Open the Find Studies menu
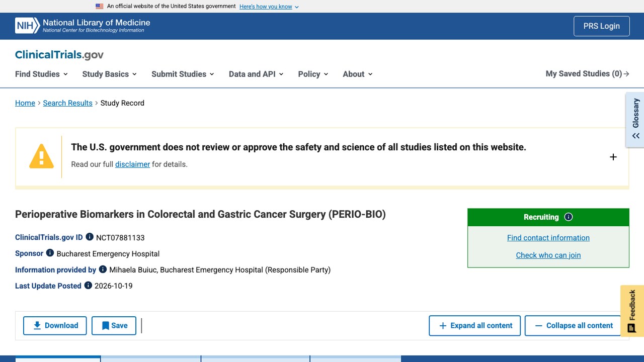 tap(41, 74)
